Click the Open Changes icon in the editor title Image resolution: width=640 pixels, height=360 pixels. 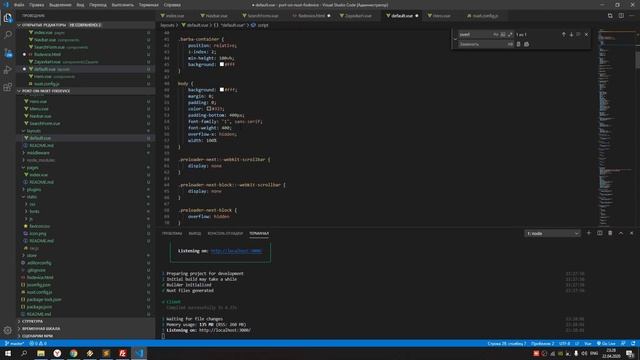pyautogui.click(x=610, y=16)
